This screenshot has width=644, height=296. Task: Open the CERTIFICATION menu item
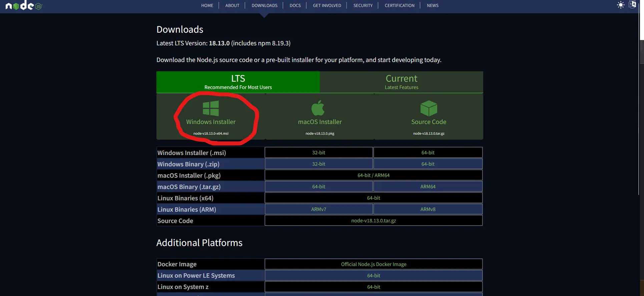coord(400,5)
